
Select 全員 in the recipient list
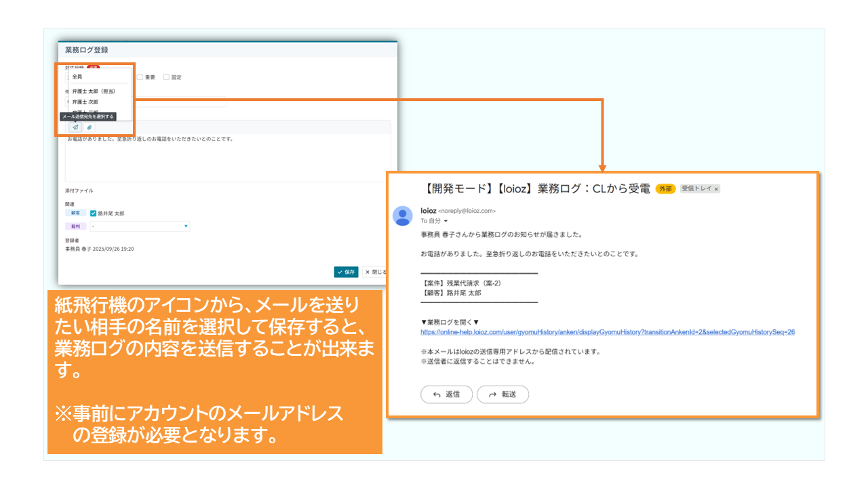coord(77,77)
